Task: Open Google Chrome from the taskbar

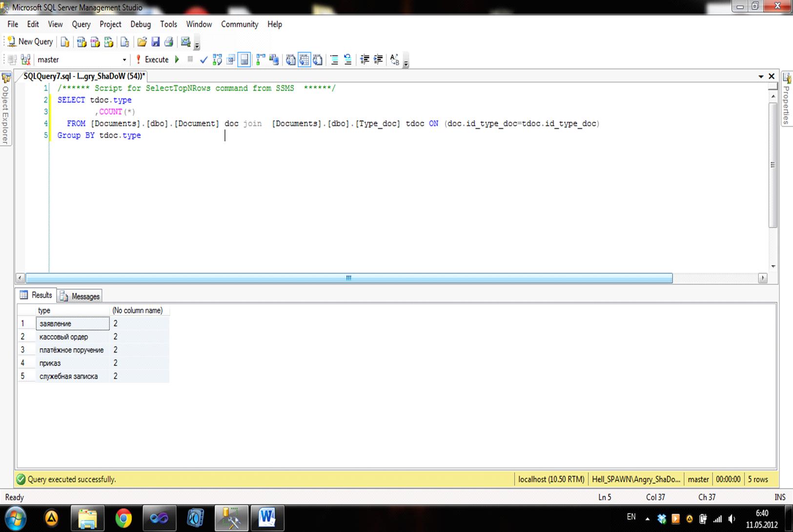Action: pos(123,518)
